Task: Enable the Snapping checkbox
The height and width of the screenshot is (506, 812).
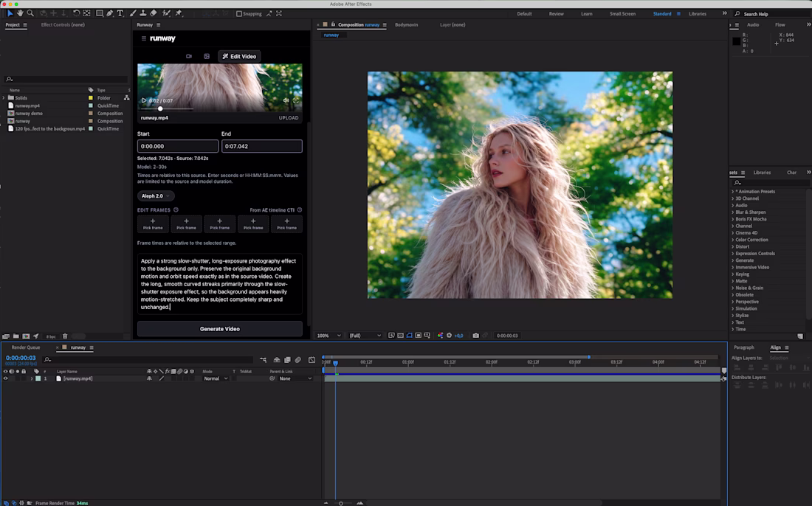Action: (x=238, y=14)
